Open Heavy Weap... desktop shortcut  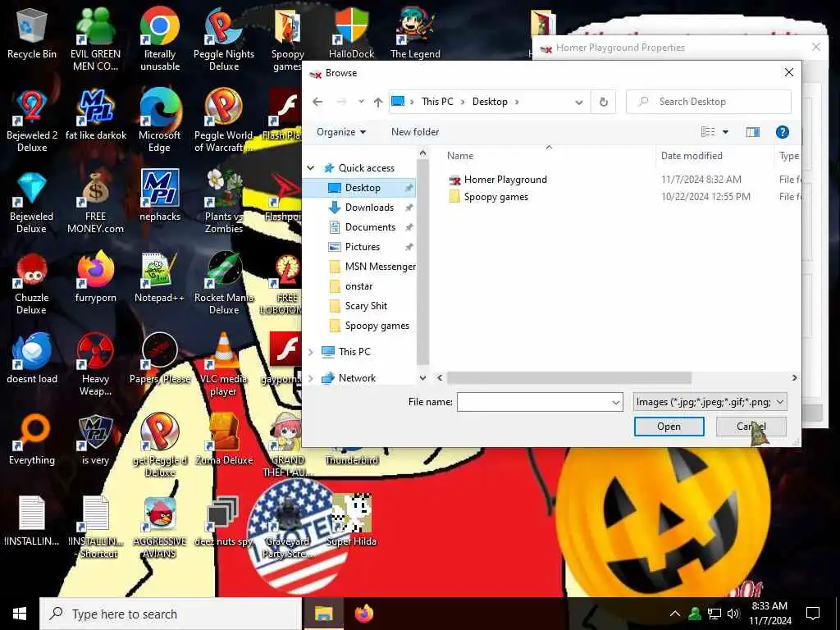95,364
